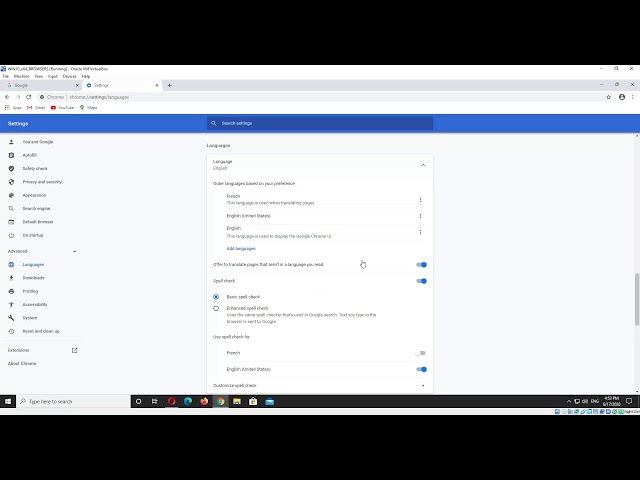Open the Gmail bookmark

tap(36, 108)
